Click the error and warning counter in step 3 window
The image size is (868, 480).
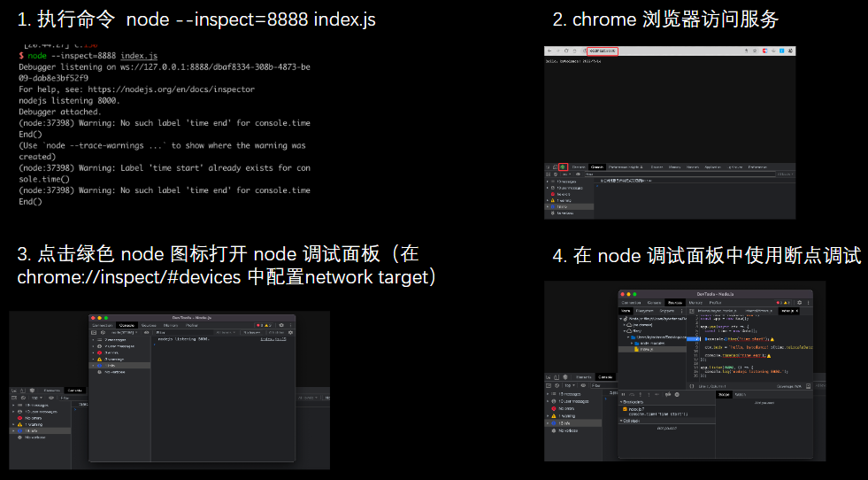264,325
